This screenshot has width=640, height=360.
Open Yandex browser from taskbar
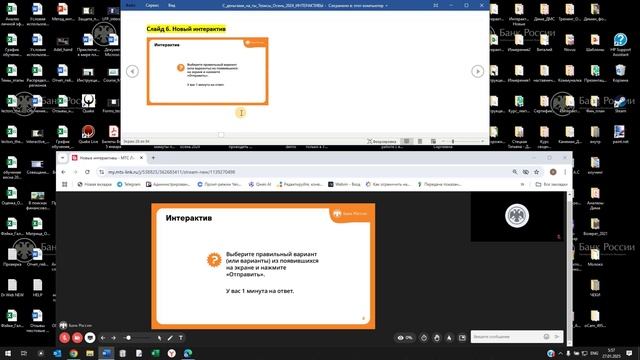172,353
